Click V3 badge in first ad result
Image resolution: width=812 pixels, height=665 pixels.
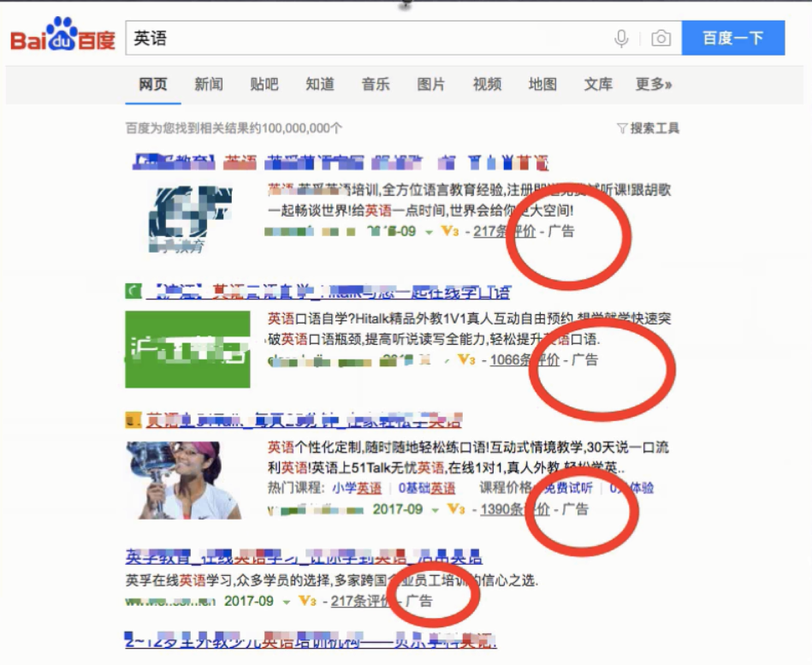[449, 231]
